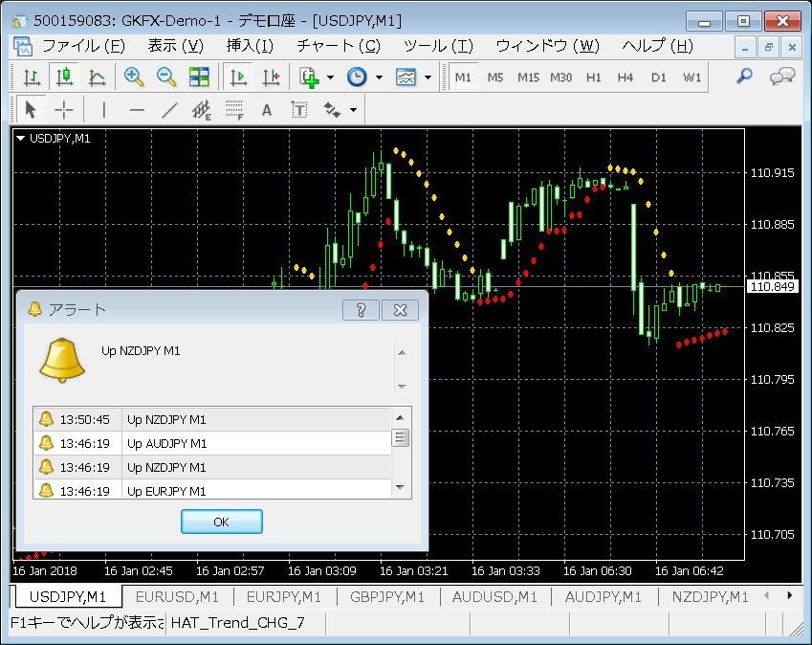Select the 13:46:19 Up AUDJPY M1 alert
This screenshot has width=812, height=645.
[212, 443]
